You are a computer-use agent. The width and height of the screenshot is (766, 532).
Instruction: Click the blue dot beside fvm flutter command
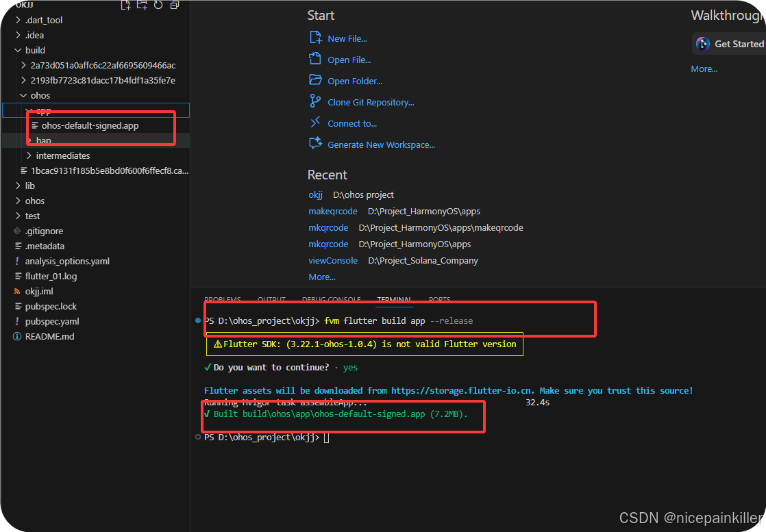coord(198,320)
